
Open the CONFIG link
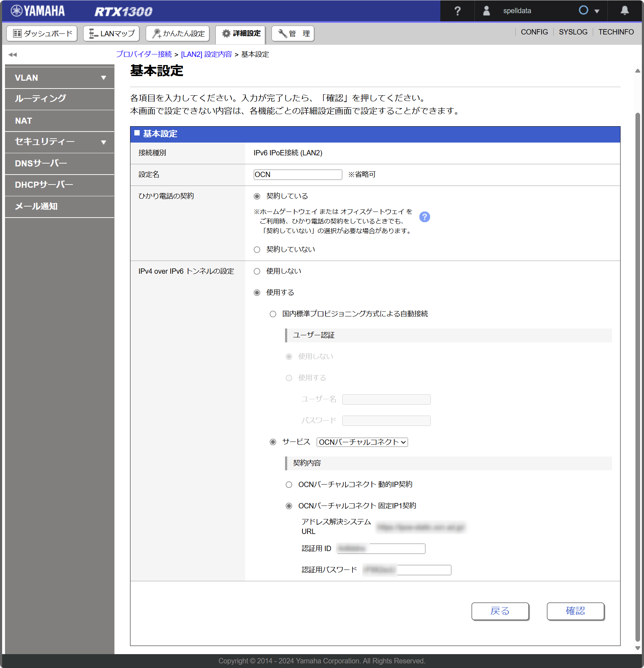pos(534,32)
